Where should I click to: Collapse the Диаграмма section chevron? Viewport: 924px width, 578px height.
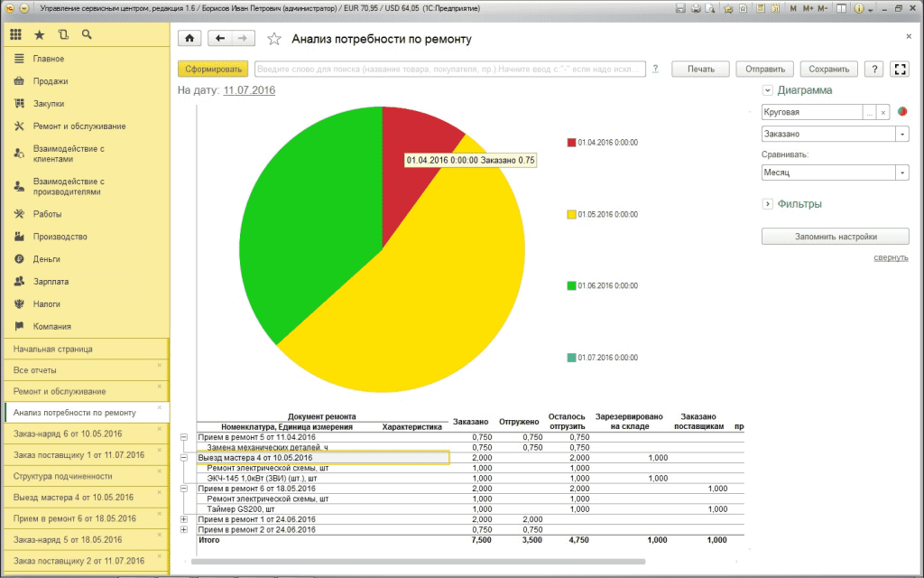tap(767, 90)
